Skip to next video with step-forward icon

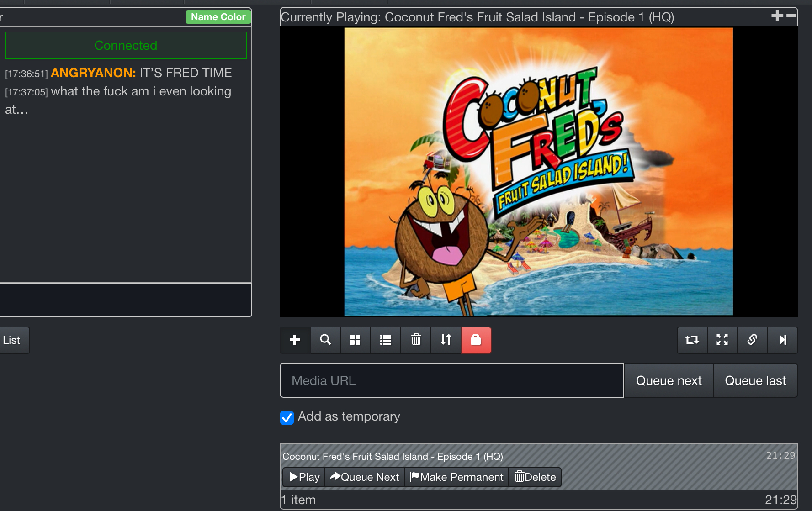pyautogui.click(x=783, y=340)
